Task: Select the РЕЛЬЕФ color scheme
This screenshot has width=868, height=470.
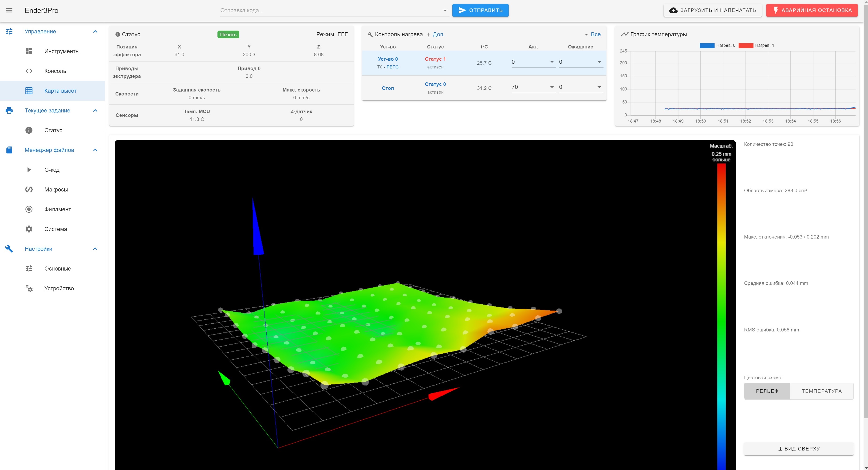Action: click(767, 391)
